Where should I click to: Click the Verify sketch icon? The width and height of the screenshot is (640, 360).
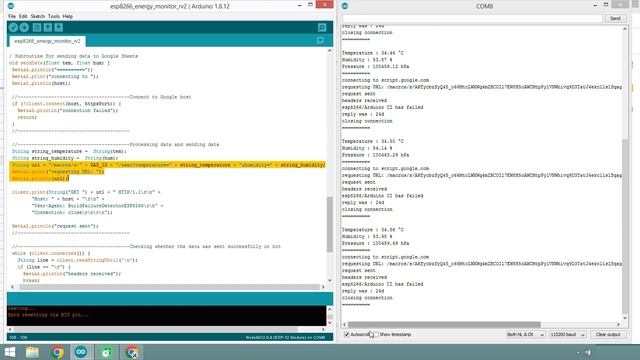click(x=13, y=27)
